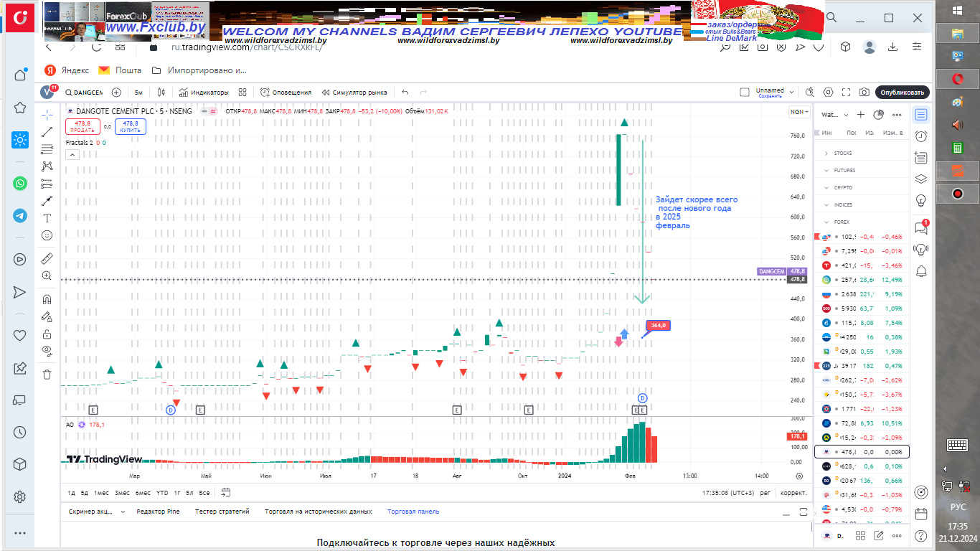The height and width of the screenshot is (551, 980).
Task: Open Telegram in the browser sidebar
Action: pyautogui.click(x=20, y=215)
